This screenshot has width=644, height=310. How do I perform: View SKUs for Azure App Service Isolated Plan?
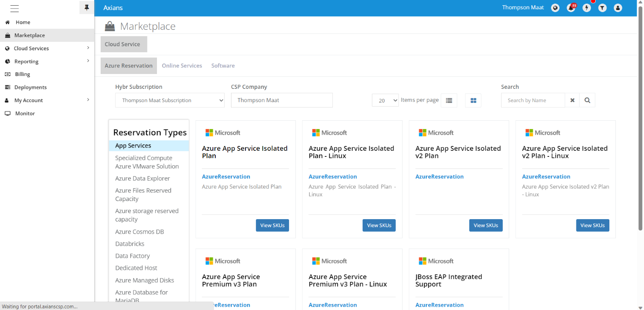272,226
